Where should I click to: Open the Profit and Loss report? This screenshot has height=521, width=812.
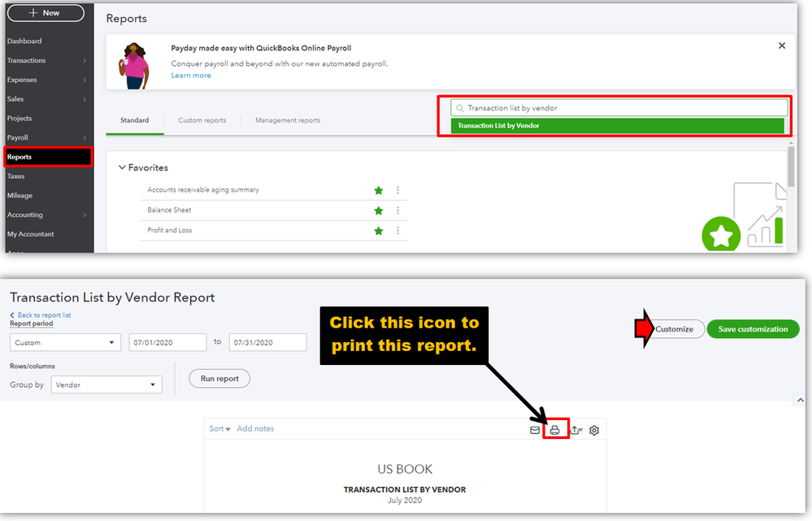pos(169,231)
